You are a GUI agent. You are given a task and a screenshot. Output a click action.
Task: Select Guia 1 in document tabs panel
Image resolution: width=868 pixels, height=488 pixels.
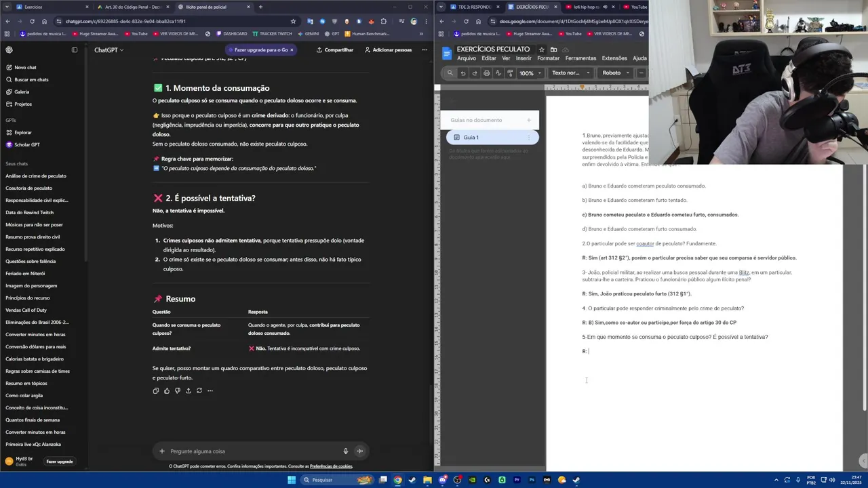coord(492,138)
